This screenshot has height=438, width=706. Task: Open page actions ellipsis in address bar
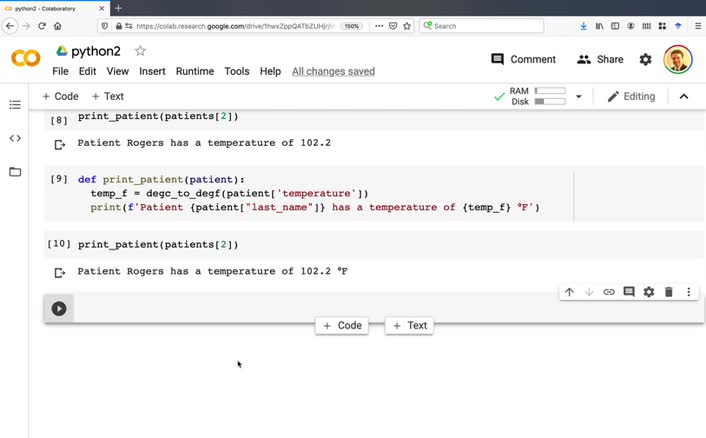pos(379,26)
